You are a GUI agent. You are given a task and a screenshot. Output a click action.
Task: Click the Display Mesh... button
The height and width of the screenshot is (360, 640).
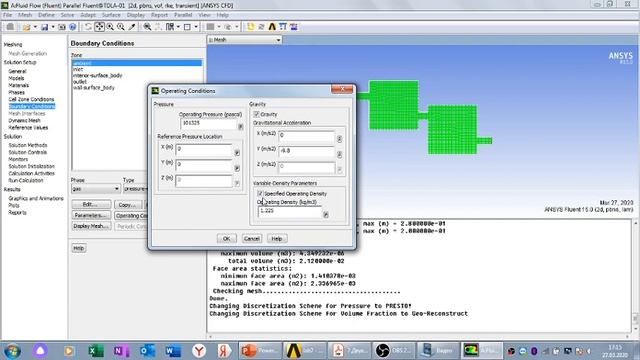coord(91,226)
